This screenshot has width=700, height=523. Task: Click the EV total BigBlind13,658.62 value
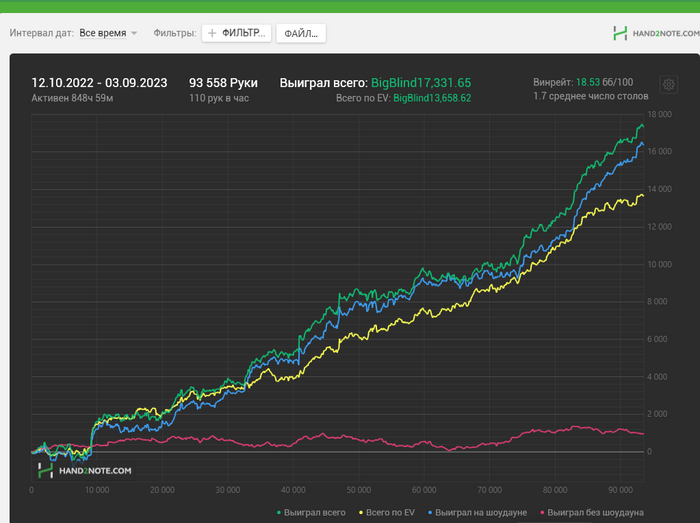pos(432,98)
